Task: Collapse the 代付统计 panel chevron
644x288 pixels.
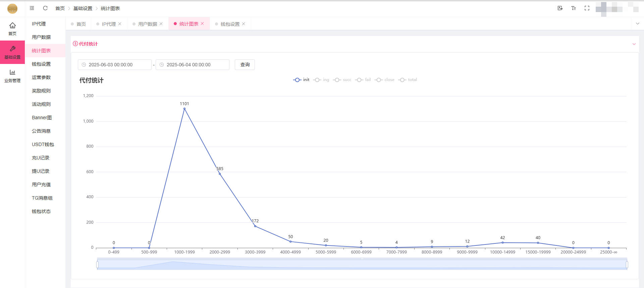Action: 634,44
